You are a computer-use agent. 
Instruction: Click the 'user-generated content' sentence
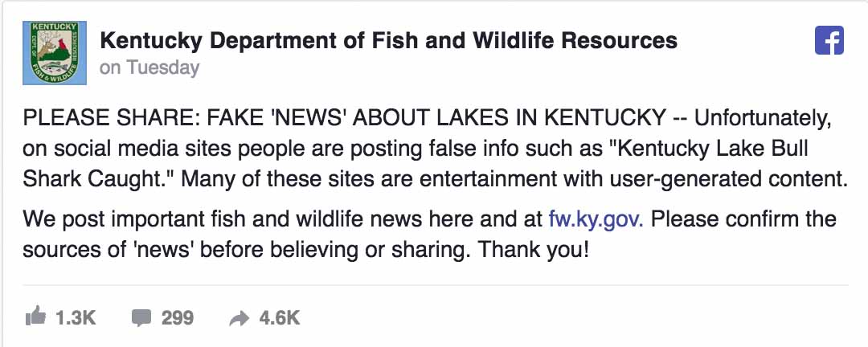tap(515, 180)
